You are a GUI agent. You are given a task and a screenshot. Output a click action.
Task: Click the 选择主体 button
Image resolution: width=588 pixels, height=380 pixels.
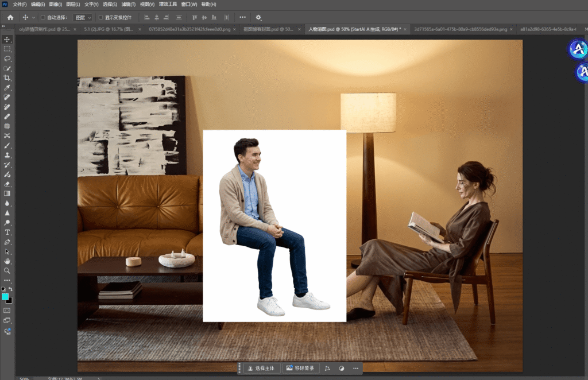(x=261, y=368)
